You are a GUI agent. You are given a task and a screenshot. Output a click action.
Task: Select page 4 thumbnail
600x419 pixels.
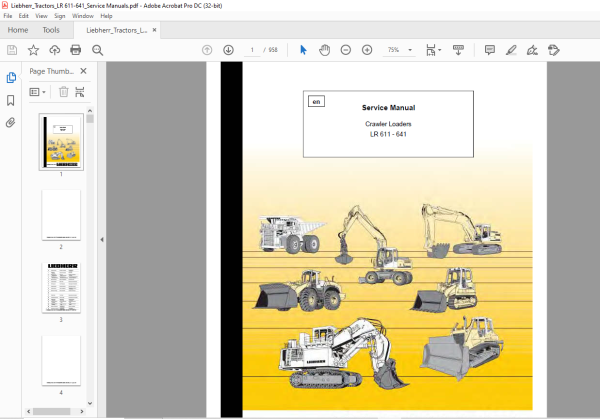click(x=61, y=360)
